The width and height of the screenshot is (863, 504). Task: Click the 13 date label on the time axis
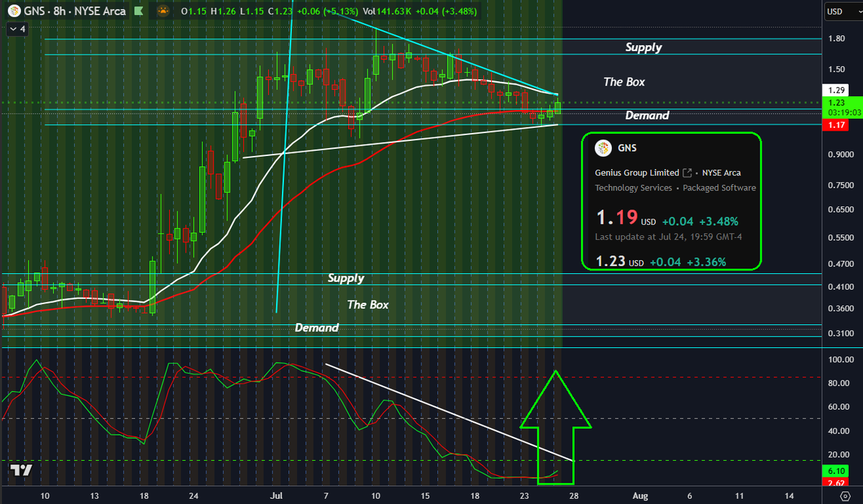[x=94, y=496]
